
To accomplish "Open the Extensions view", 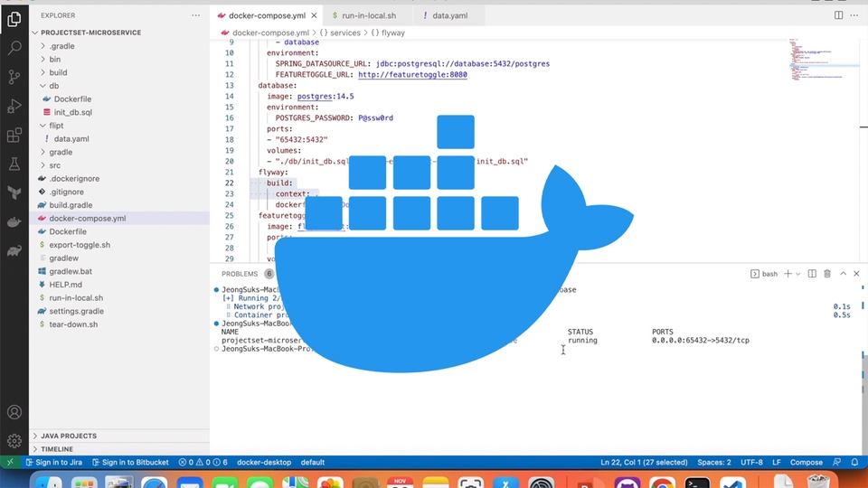I will [14, 135].
